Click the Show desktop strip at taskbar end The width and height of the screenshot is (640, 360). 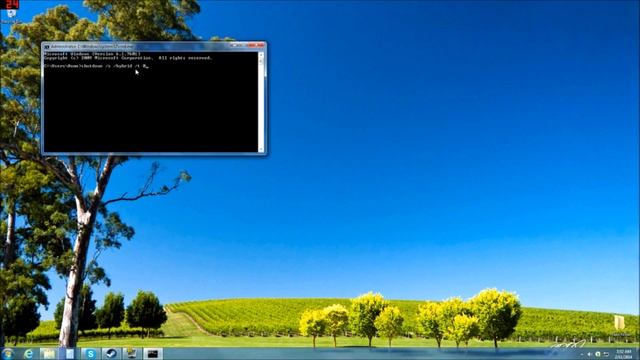click(637, 354)
